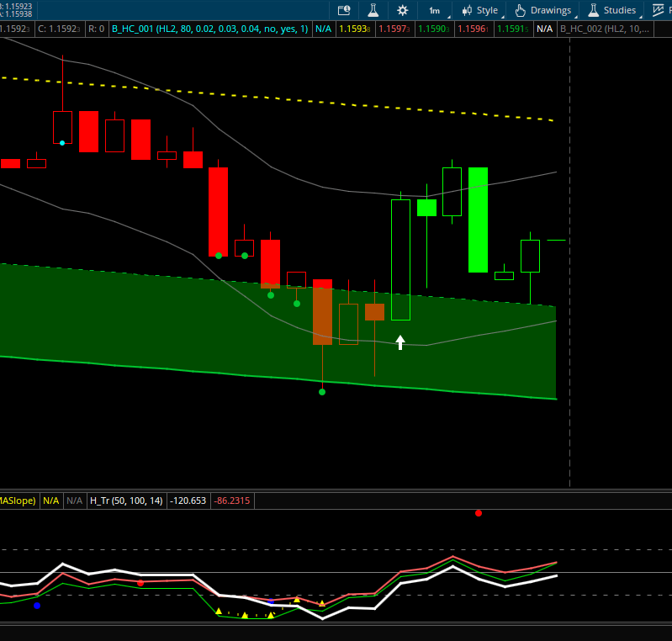Select the H_Tr (50, 100, 14) study label
This screenshot has height=641, width=672.
coord(126,501)
